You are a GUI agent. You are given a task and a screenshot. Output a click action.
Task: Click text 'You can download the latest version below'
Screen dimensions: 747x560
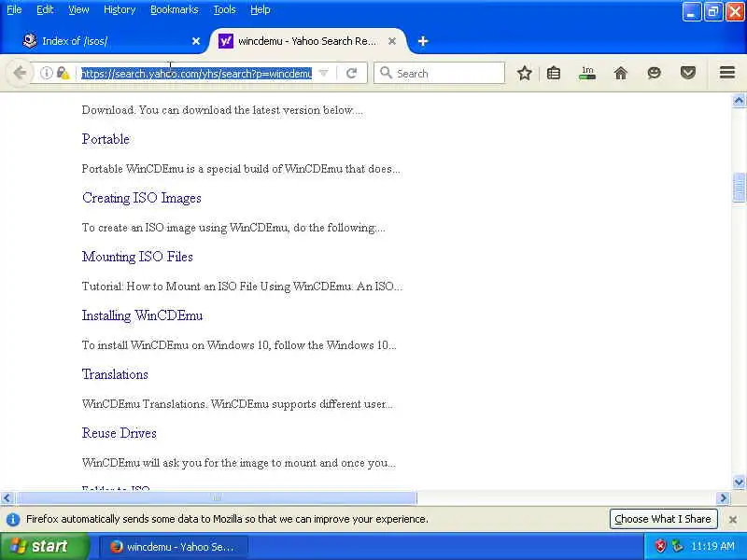pyautogui.click(x=246, y=110)
